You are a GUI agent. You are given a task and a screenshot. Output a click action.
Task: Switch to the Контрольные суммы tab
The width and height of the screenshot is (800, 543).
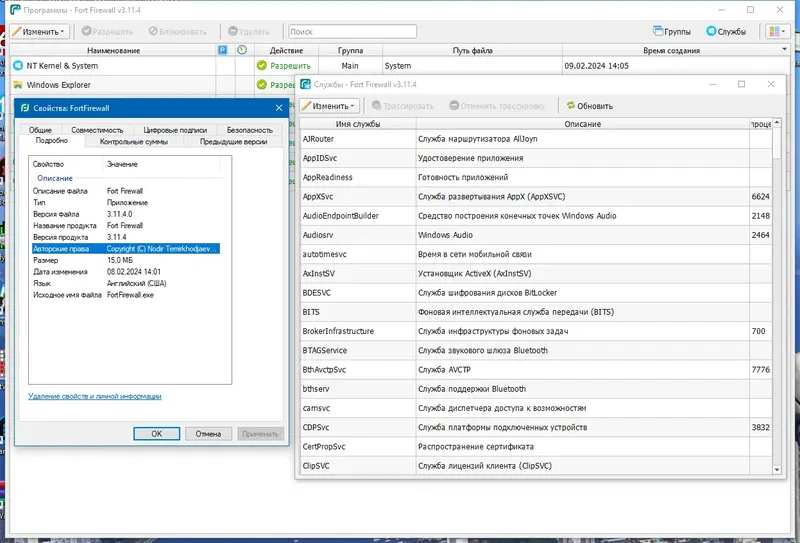pyautogui.click(x=134, y=142)
